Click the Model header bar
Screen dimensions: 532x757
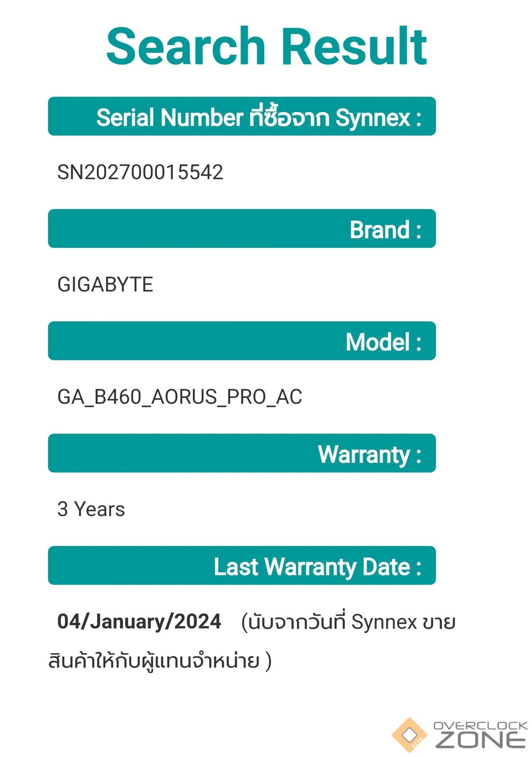242,341
